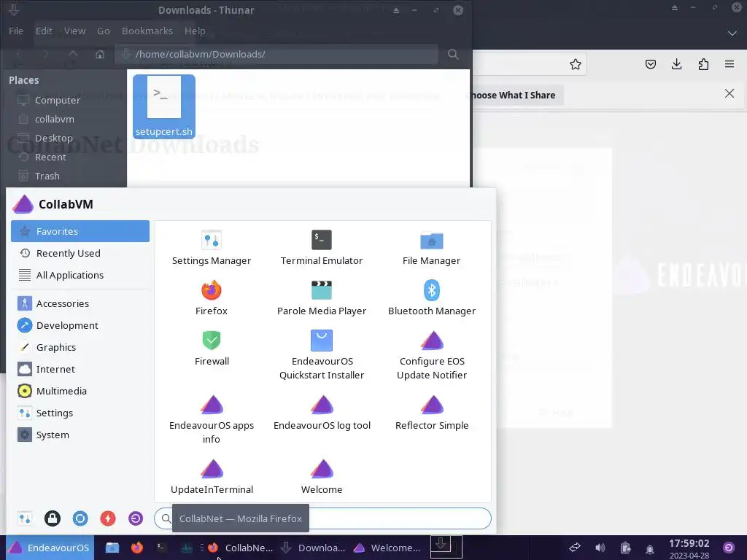
Task: Launch EndeavourOS apps info
Action: pos(212,419)
